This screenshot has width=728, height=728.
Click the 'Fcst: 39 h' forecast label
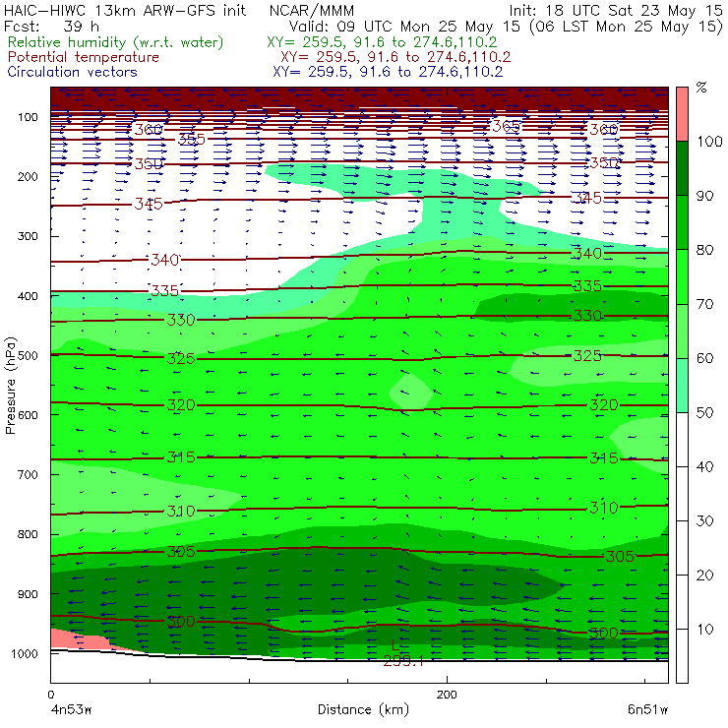[x=51, y=27]
